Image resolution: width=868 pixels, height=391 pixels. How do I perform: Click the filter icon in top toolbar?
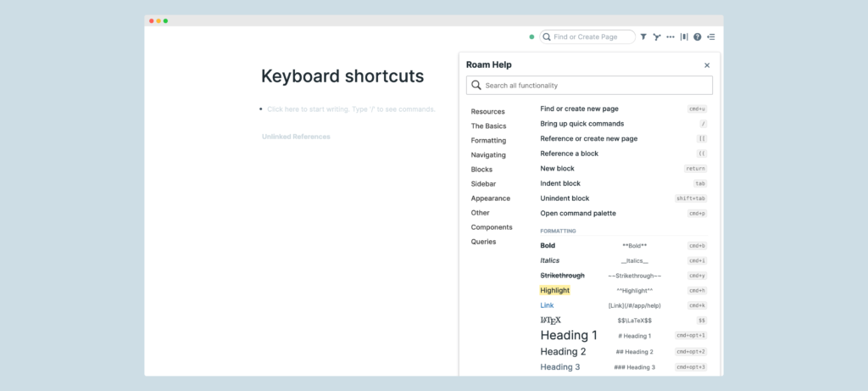[x=643, y=37]
